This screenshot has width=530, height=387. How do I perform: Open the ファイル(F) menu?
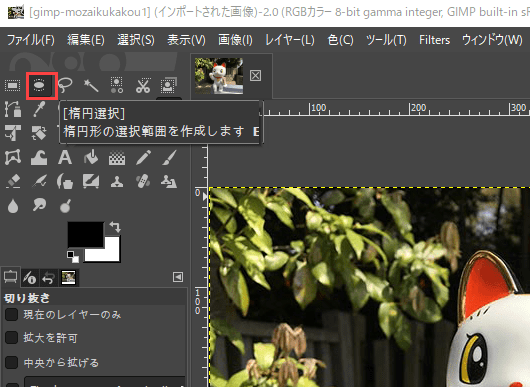(x=30, y=40)
